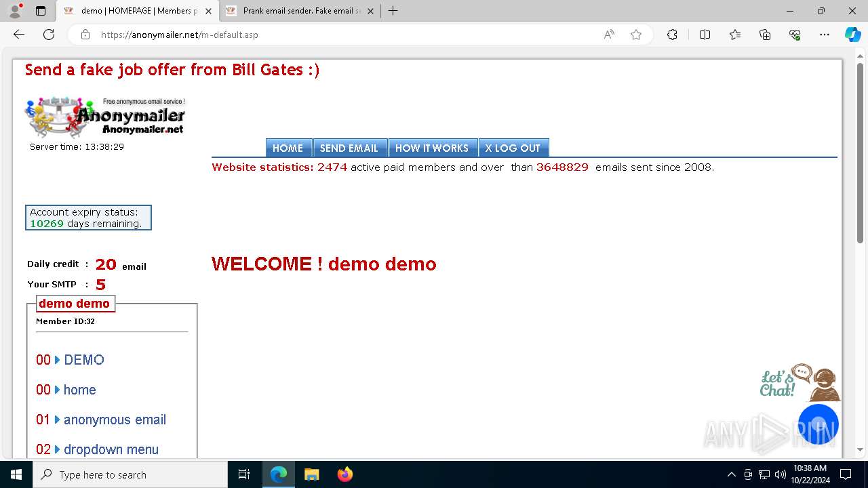Click the scrollbar down arrow

click(860, 449)
